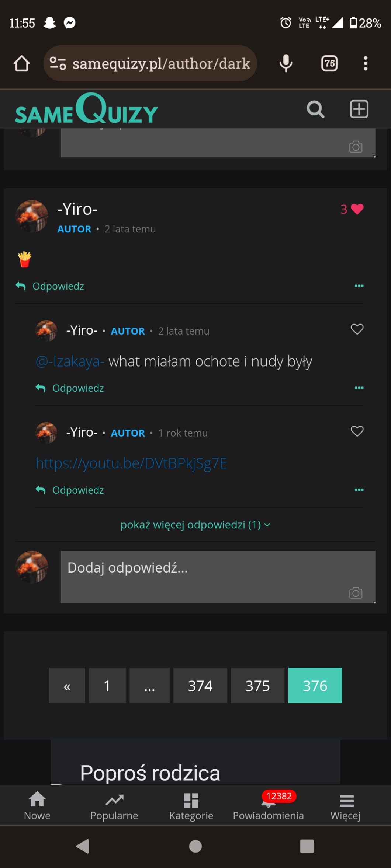This screenshot has width=391, height=868.
Task: Tap the SameQuizy logo
Action: tap(86, 109)
